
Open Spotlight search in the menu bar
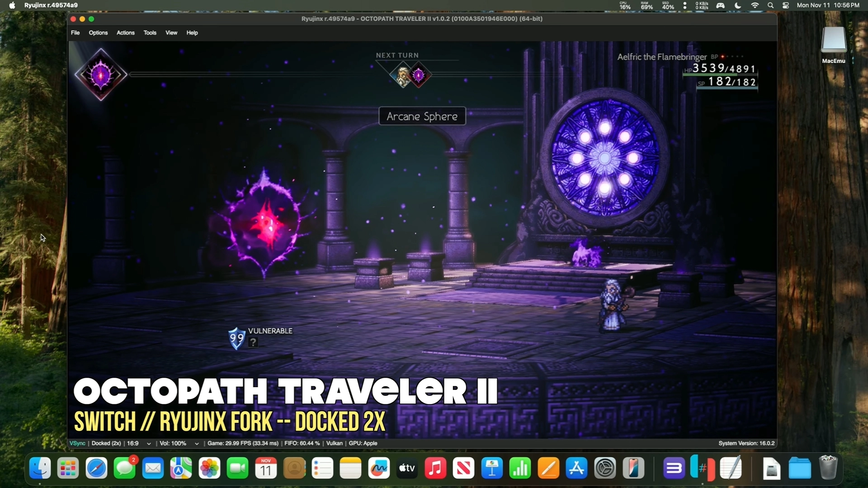pyautogui.click(x=770, y=5)
